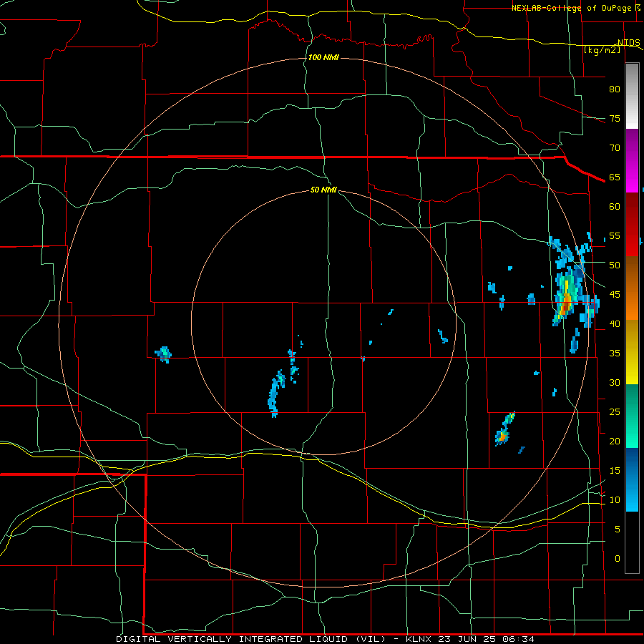Image resolution: width=644 pixels, height=644 pixels.
Task: Click the 65 value on the VIL scale
Action: [x=615, y=177]
